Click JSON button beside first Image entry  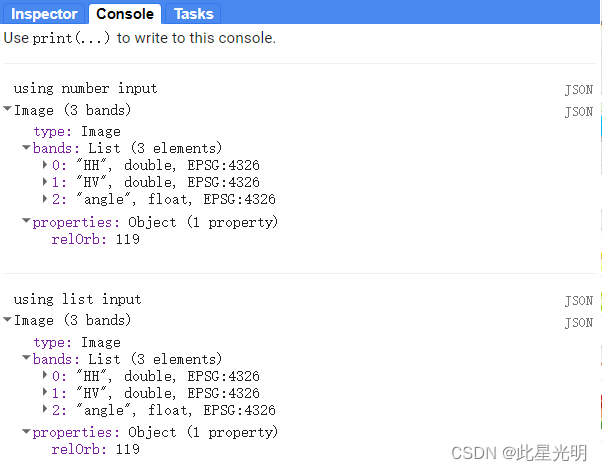tap(578, 112)
